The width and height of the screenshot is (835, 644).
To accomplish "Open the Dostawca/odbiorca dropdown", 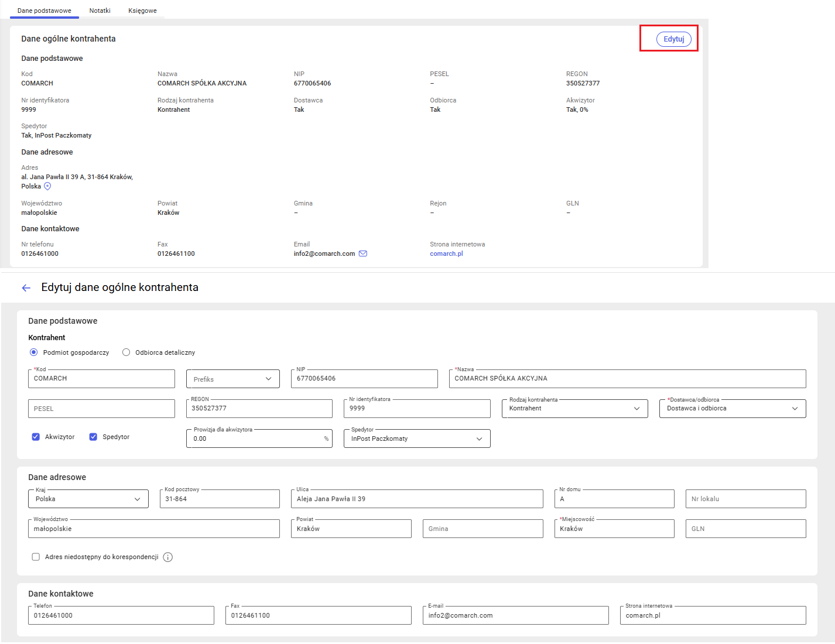I will click(x=732, y=409).
